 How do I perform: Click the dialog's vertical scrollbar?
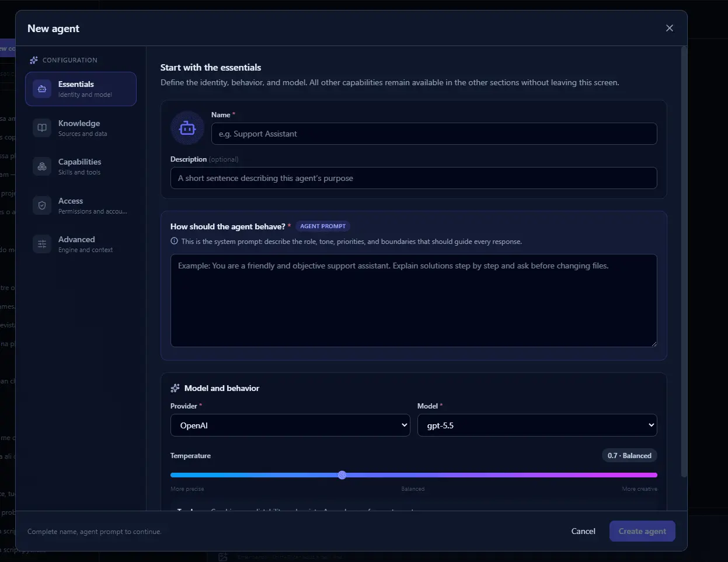(x=684, y=263)
